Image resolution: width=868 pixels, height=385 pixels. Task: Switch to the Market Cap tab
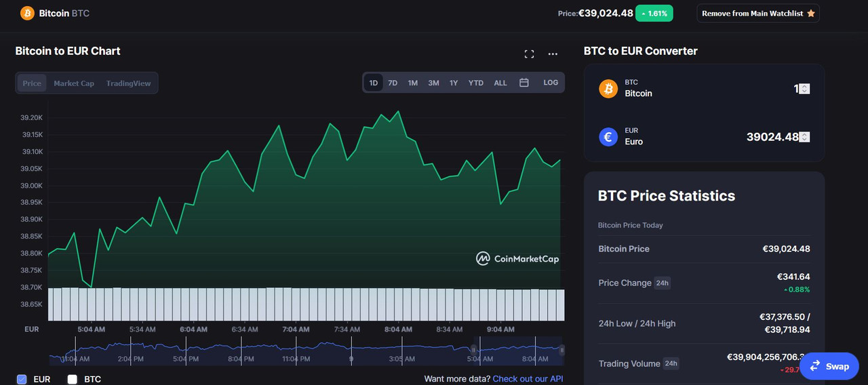click(74, 83)
